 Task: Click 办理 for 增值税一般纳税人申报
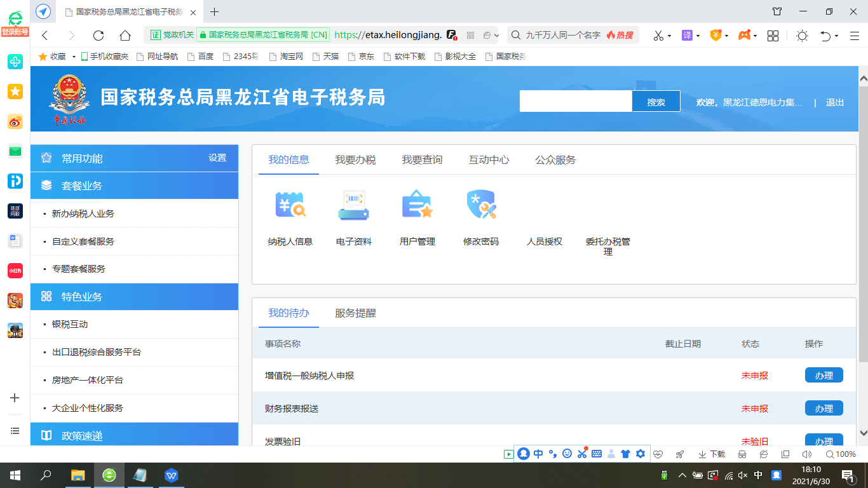[x=824, y=376]
